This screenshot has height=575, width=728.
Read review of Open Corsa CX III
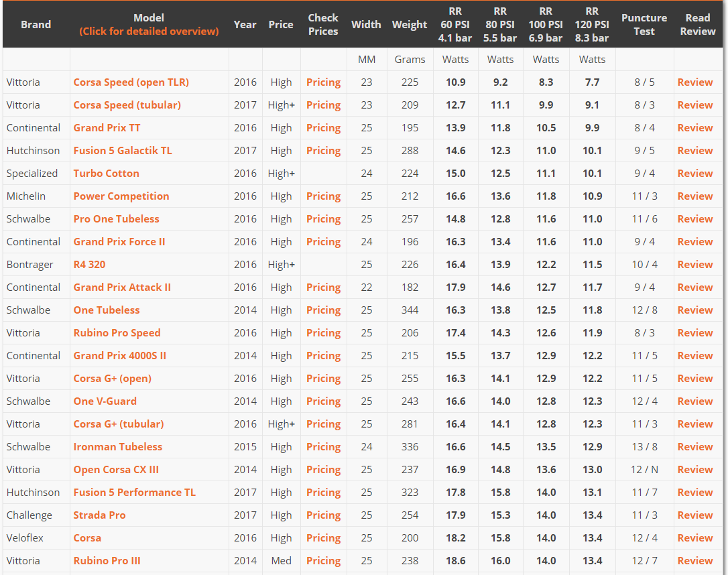click(x=695, y=469)
